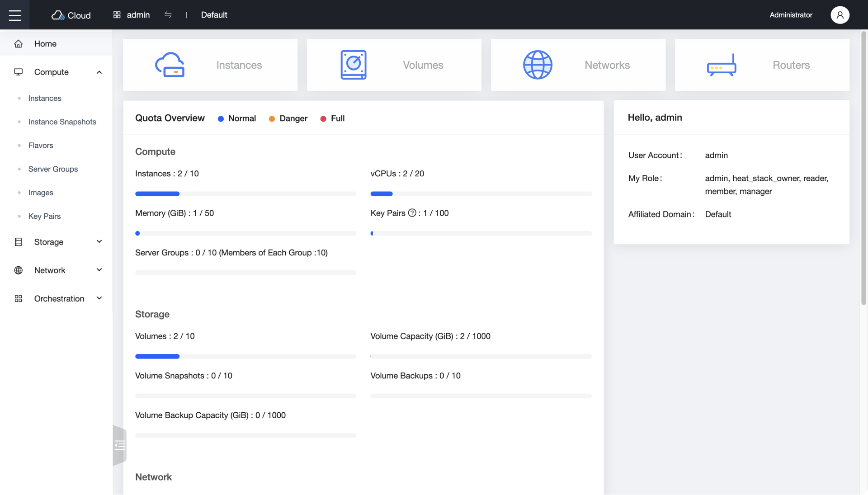
Task: Click the switch project arrows icon
Action: click(x=168, y=15)
